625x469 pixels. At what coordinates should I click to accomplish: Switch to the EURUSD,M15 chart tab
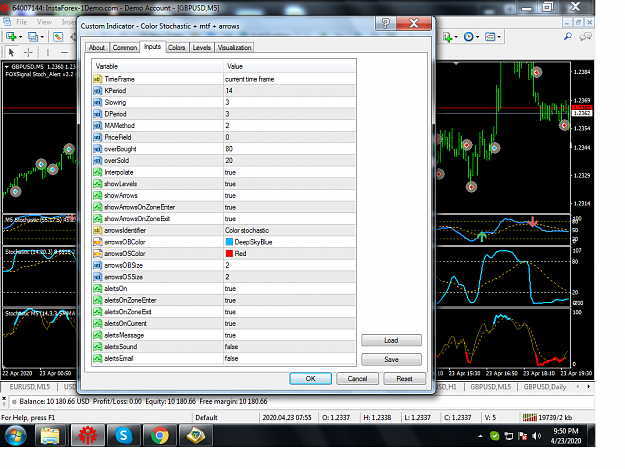pyautogui.click(x=29, y=387)
